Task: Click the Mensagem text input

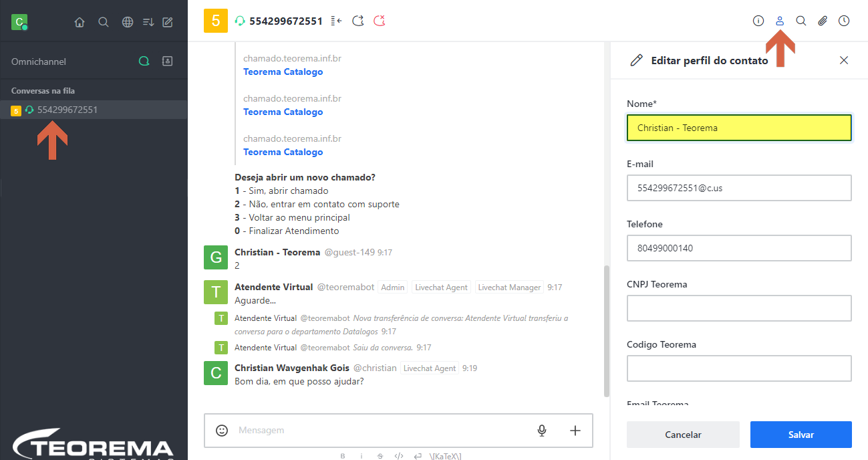Action: (381, 431)
